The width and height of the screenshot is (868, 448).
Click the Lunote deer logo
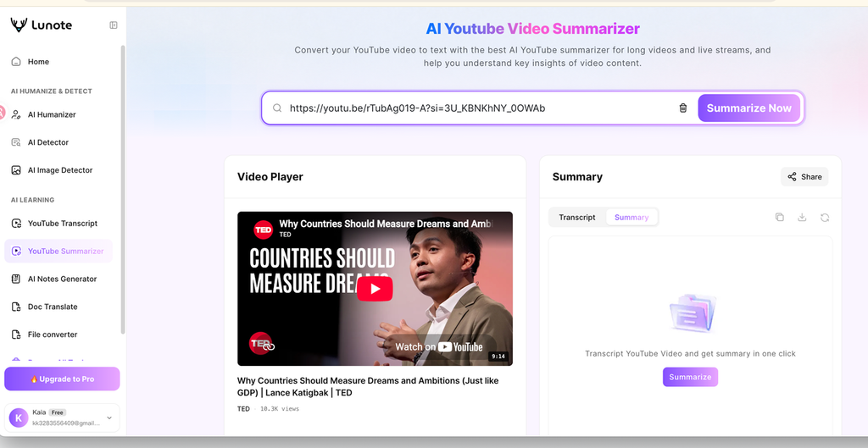click(19, 25)
